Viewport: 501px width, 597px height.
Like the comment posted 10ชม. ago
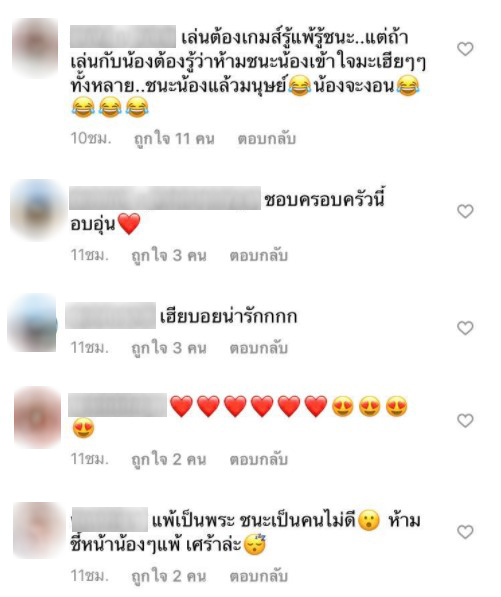tap(465, 49)
